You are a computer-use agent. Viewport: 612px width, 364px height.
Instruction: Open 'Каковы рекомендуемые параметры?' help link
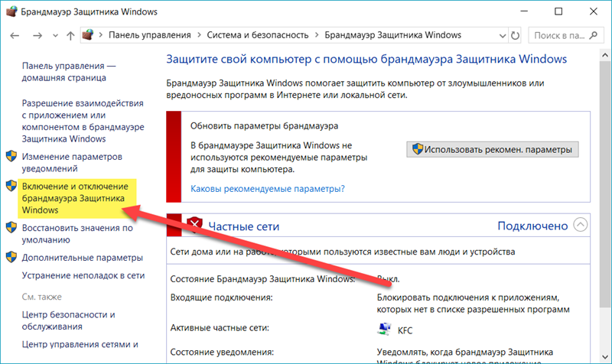268,189
